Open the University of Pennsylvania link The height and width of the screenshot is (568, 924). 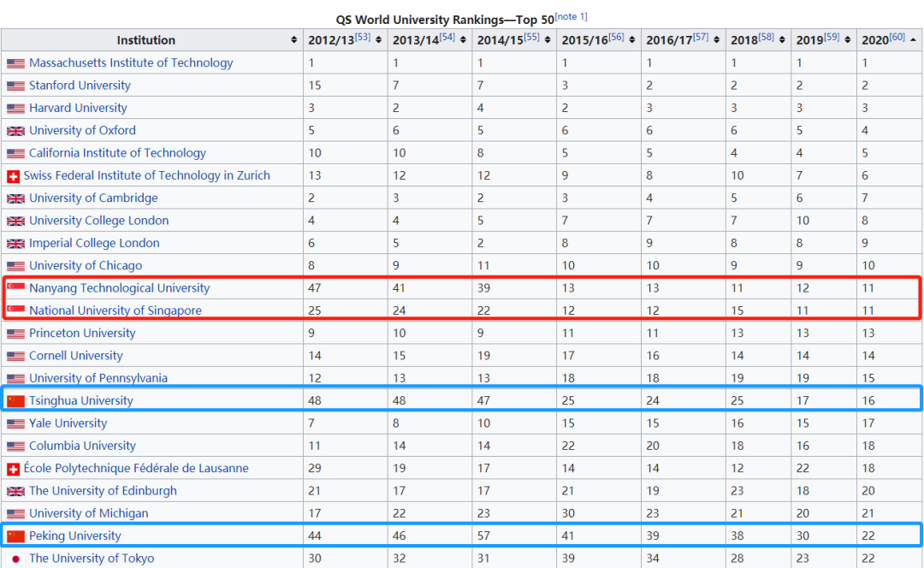click(x=98, y=378)
